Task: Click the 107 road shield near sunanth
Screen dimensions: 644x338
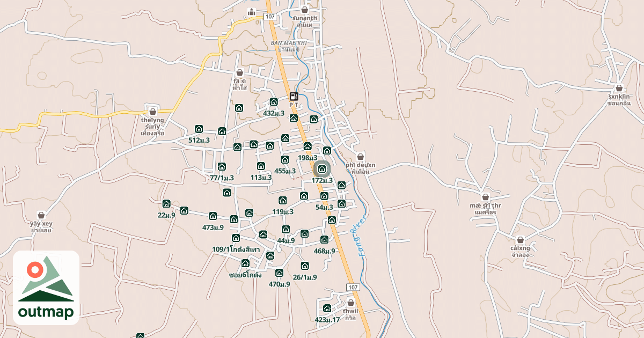Action: 270,17
